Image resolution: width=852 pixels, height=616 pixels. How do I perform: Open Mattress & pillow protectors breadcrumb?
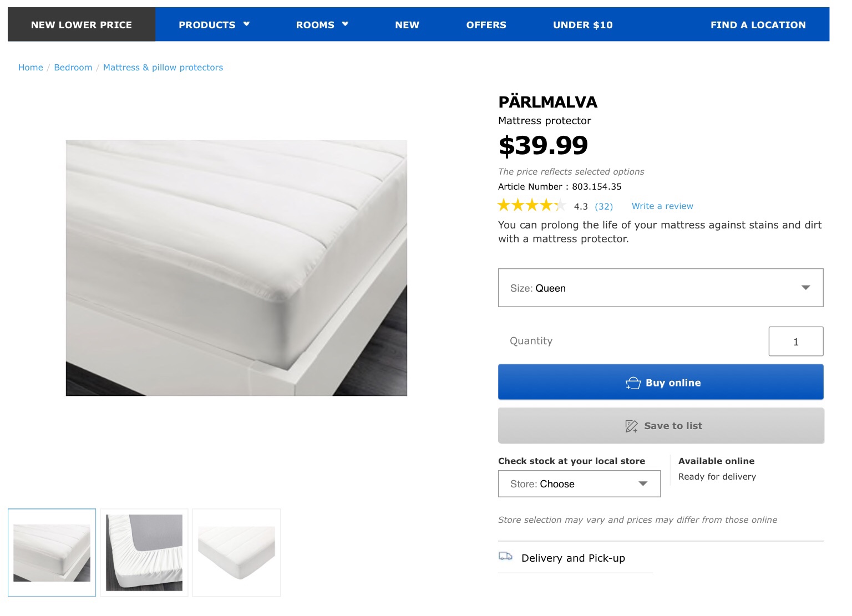(x=163, y=68)
